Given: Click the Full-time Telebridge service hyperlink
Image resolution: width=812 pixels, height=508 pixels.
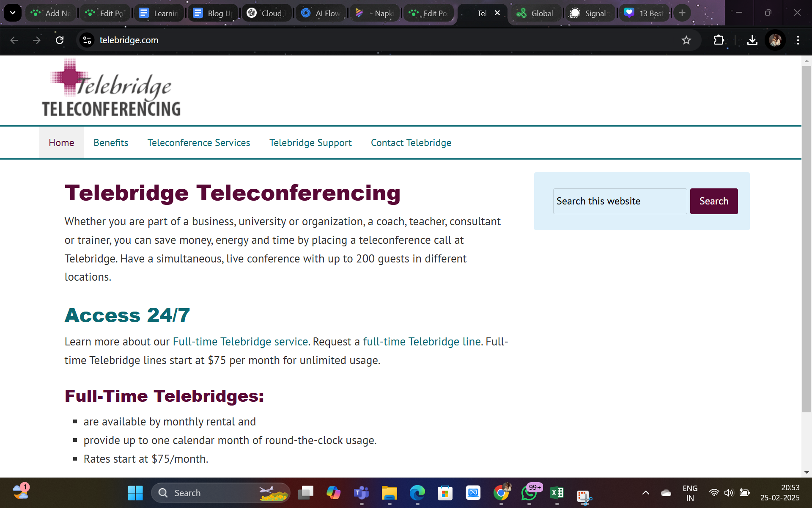Looking at the screenshot, I should point(240,341).
